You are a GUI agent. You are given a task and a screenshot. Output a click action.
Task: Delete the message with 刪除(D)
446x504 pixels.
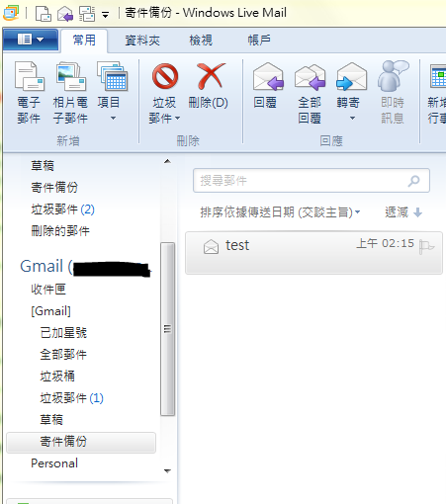click(209, 86)
